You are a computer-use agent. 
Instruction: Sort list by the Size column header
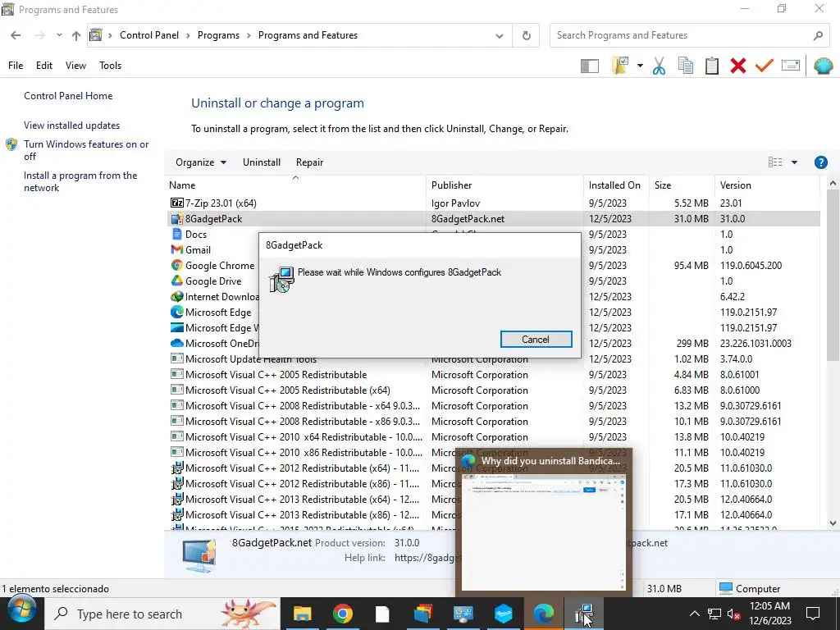pyautogui.click(x=682, y=185)
